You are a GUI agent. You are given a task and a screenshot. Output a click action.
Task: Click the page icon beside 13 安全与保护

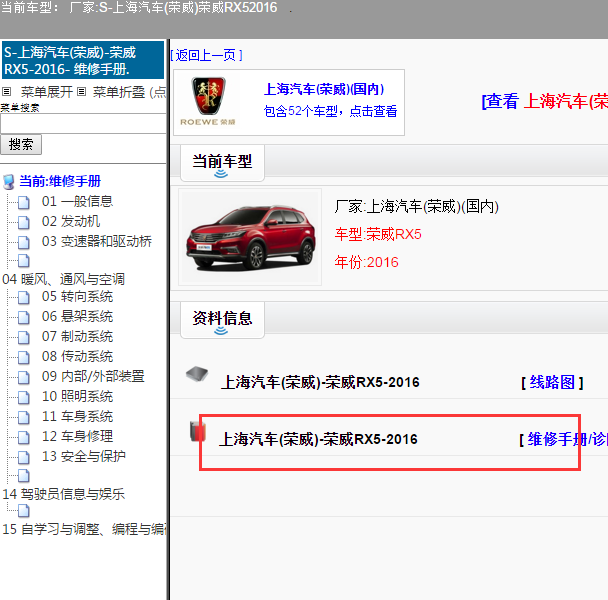pyautogui.click(x=24, y=458)
